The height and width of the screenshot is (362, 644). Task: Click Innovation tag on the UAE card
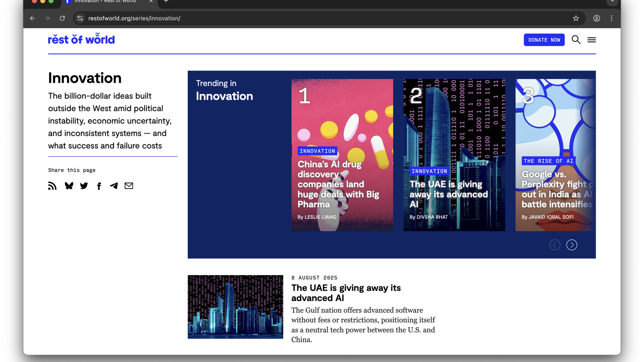coord(429,171)
